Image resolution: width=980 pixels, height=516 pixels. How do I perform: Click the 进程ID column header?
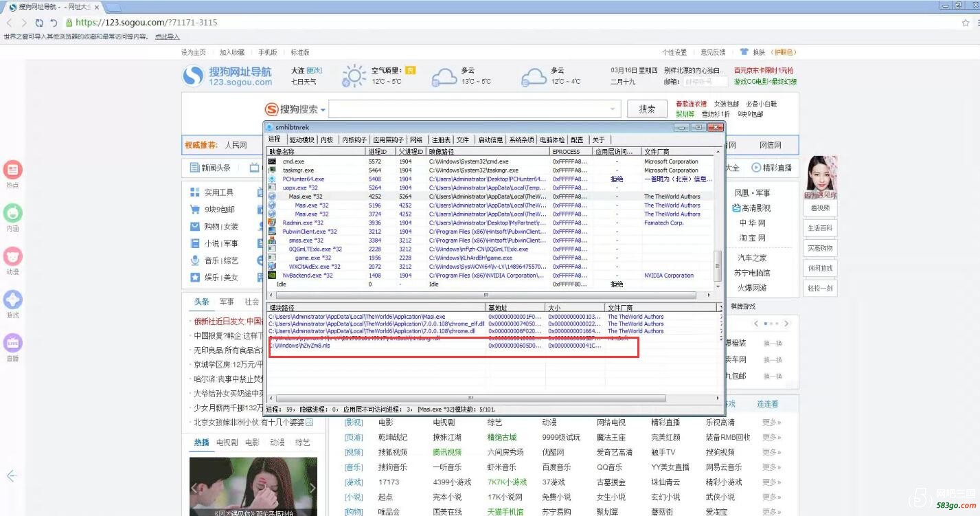click(x=381, y=152)
